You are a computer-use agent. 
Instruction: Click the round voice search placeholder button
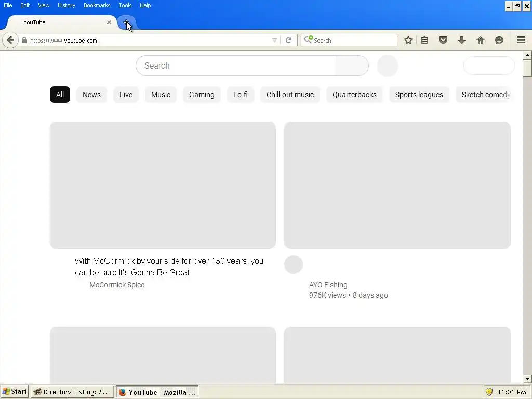tap(388, 66)
